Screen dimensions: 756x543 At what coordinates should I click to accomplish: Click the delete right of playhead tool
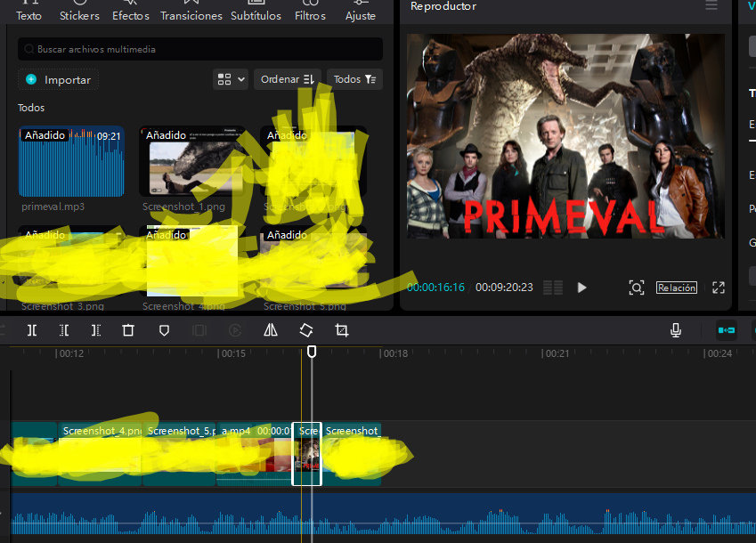tap(96, 330)
